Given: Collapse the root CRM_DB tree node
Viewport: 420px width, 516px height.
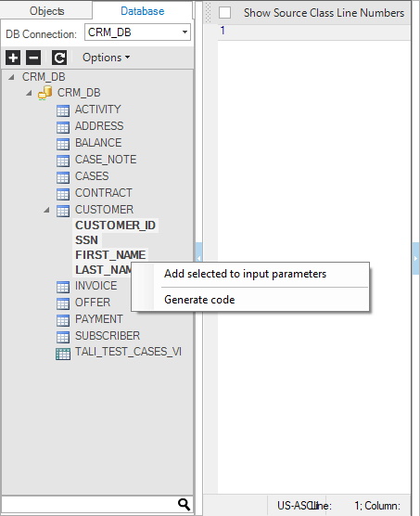Looking at the screenshot, I should point(11,77).
